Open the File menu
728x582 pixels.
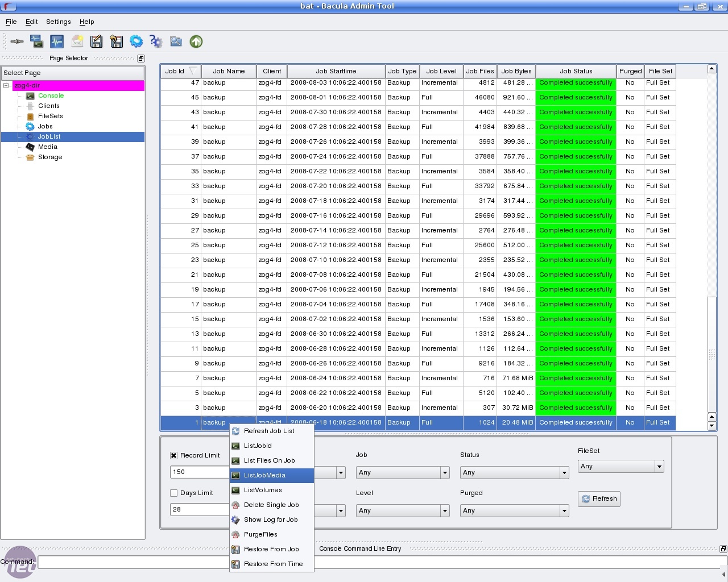click(x=11, y=22)
